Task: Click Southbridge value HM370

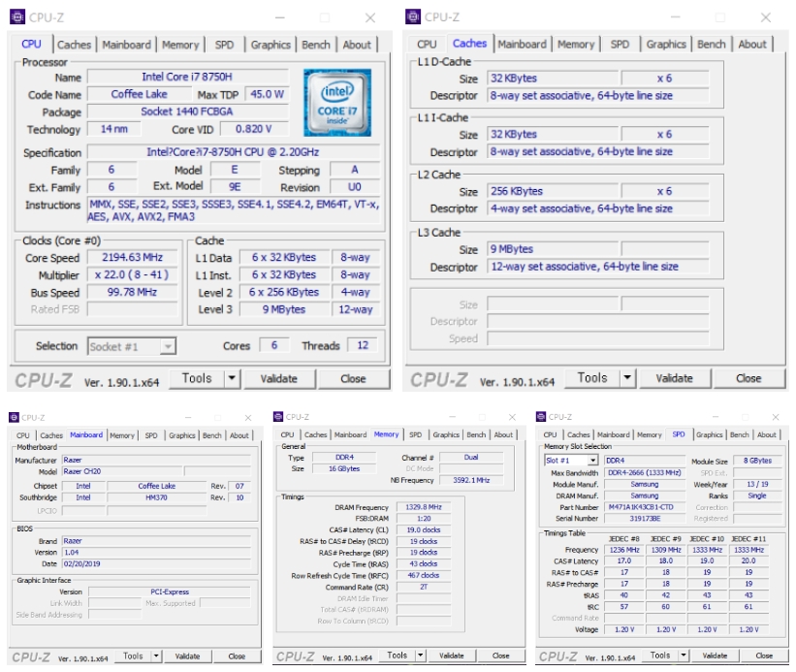Action: 156,497
